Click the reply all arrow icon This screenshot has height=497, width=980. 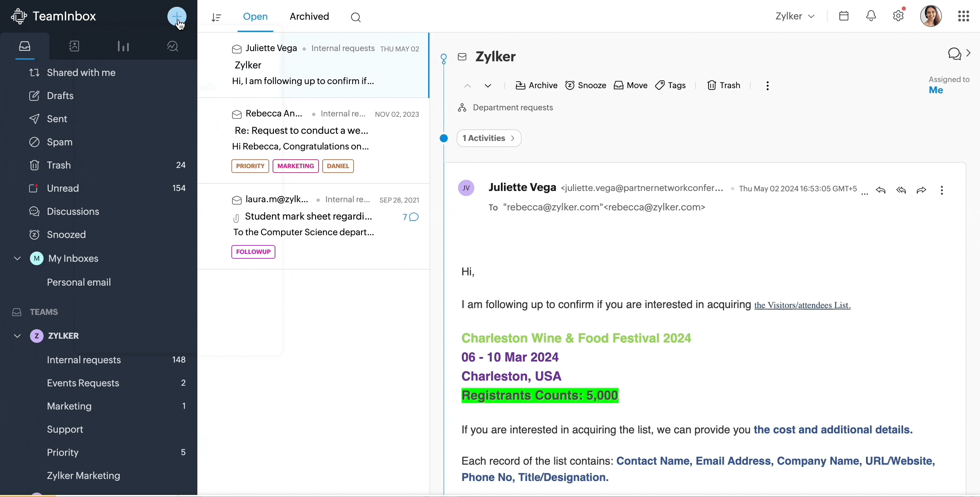coord(901,190)
